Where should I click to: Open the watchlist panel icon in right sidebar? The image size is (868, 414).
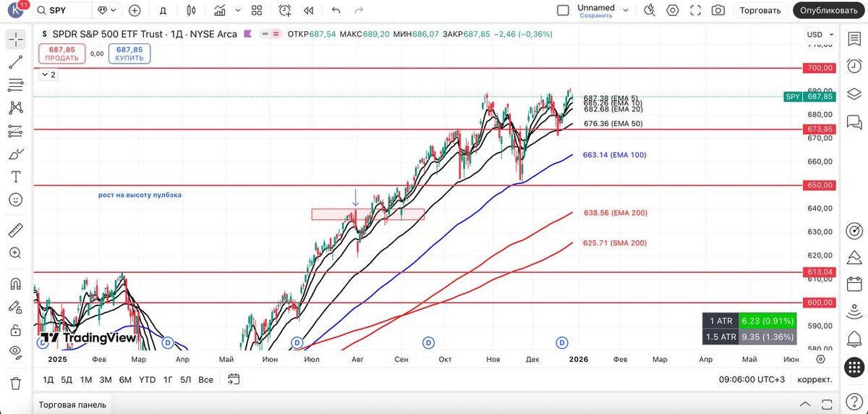pos(854,40)
